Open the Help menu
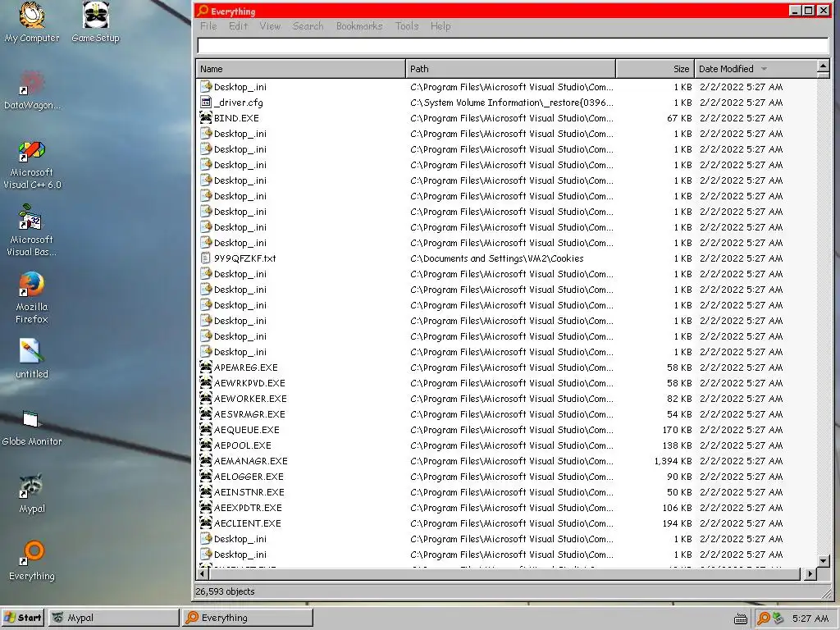 (441, 26)
